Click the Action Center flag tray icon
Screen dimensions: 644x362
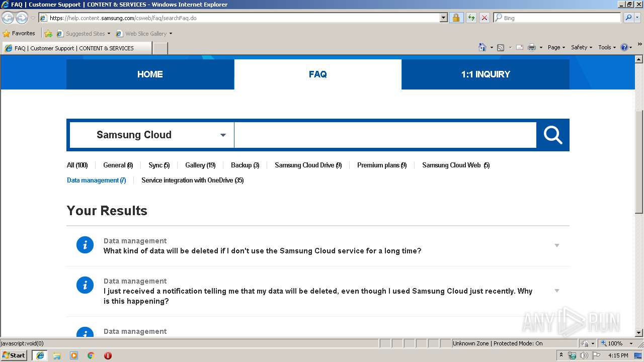point(596,355)
